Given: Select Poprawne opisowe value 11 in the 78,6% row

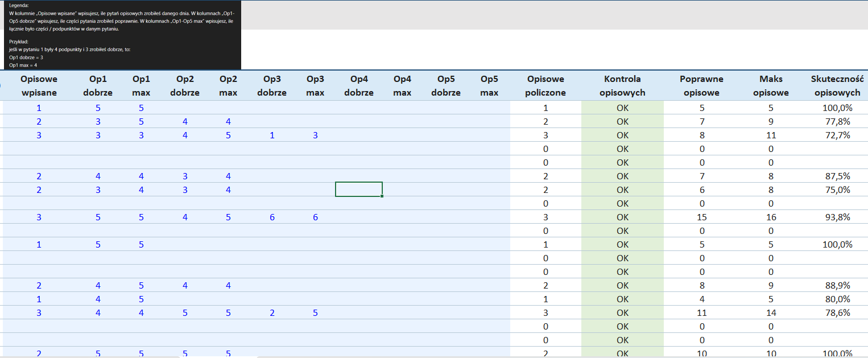Looking at the screenshot, I should click(702, 312).
